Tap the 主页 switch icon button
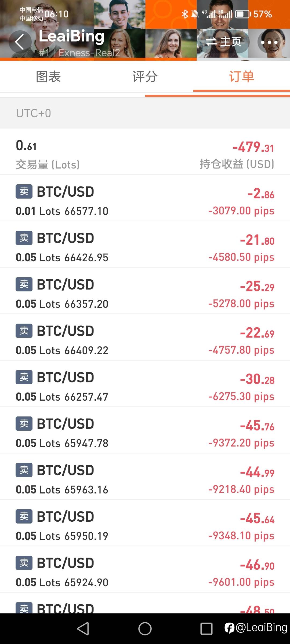290x644 pixels. click(223, 42)
